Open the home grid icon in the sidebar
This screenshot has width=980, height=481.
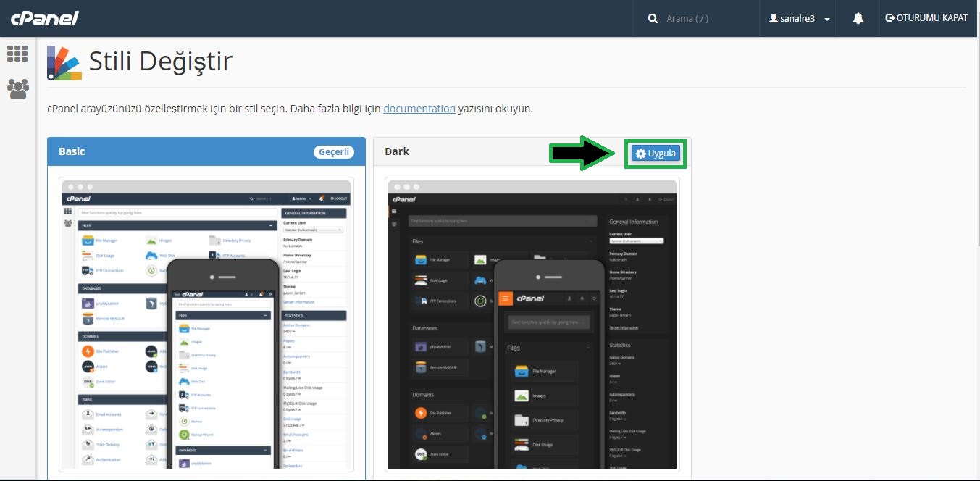[17, 54]
